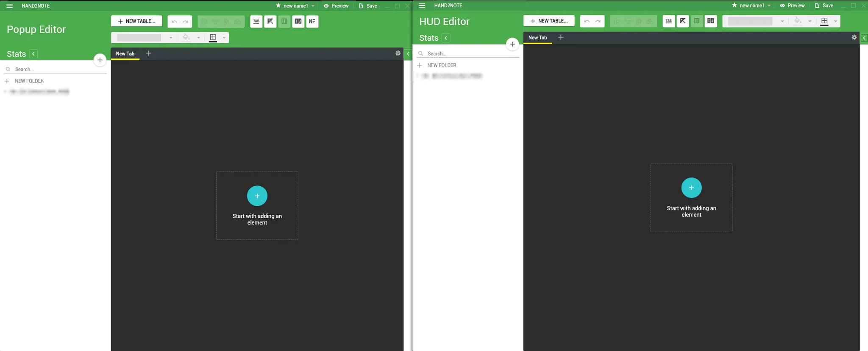Click the undo arrow in HUD Editor

(x=587, y=21)
